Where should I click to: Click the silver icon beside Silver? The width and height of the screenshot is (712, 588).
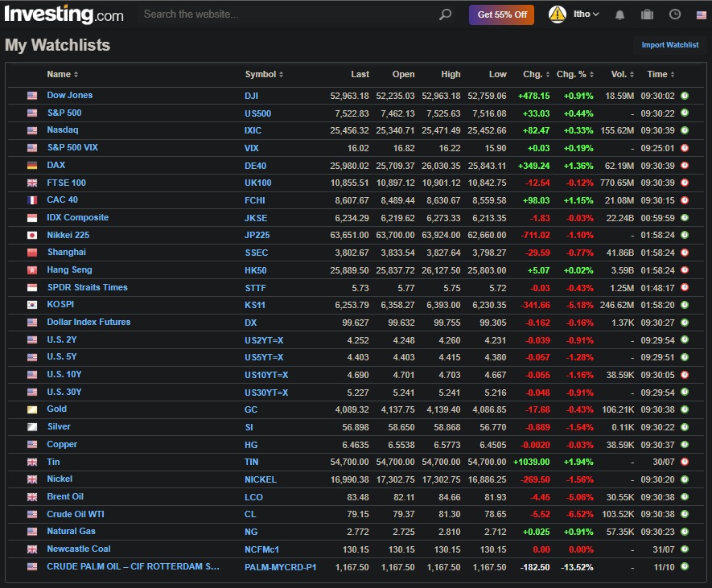point(32,427)
